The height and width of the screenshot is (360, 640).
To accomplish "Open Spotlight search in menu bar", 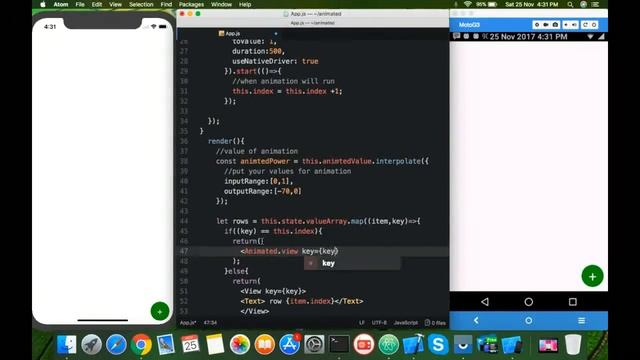I will point(570,4).
